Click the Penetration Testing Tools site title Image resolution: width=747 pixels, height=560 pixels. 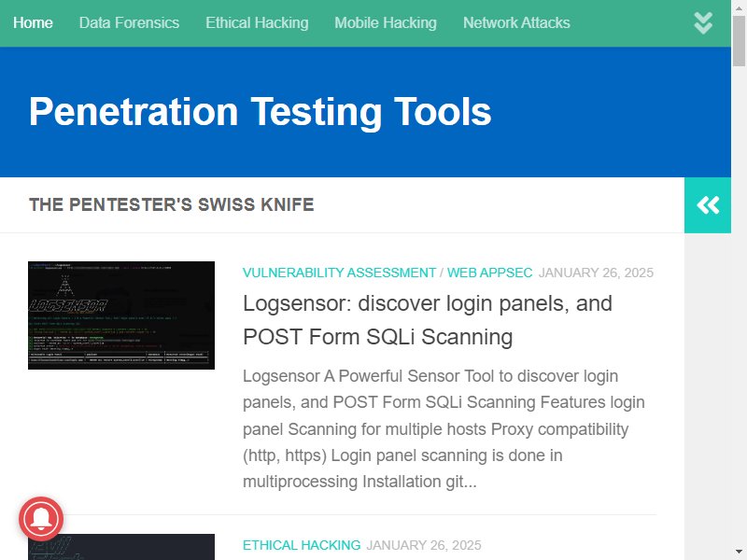point(261,111)
